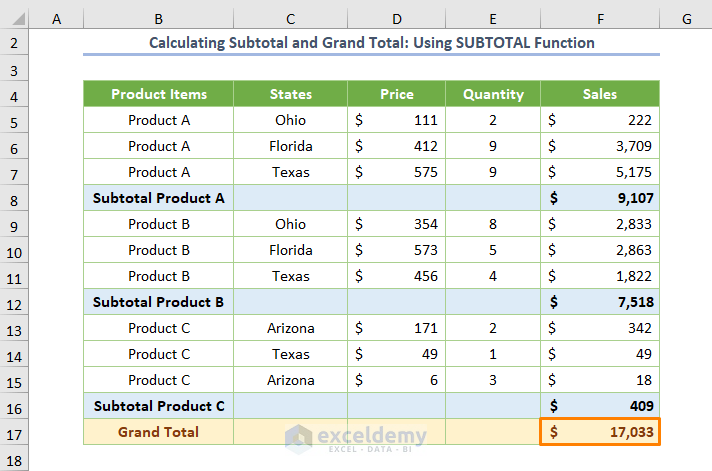Select the price cell showing 575
The width and height of the screenshot is (712, 471).
point(396,172)
